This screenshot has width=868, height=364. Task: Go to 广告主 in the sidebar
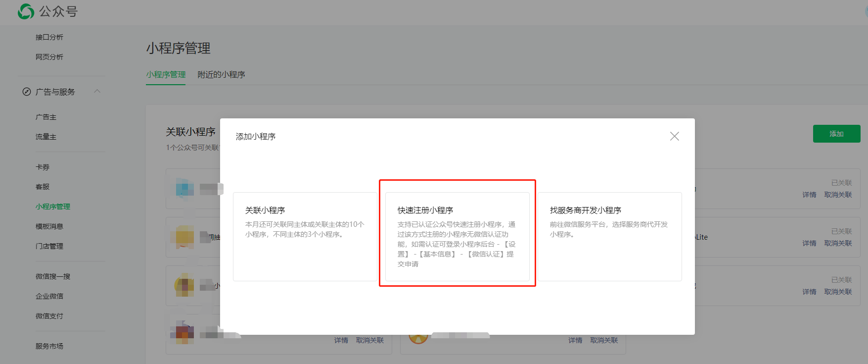[46, 117]
